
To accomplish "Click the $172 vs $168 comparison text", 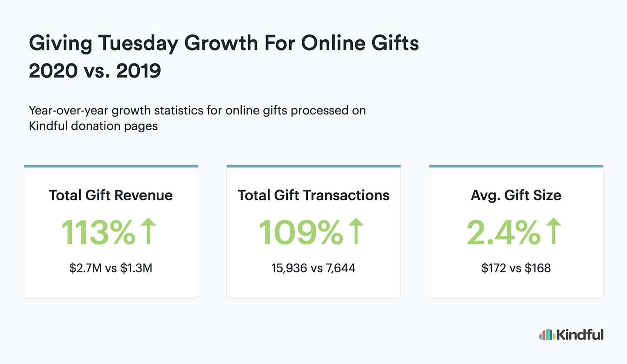I will (516, 268).
